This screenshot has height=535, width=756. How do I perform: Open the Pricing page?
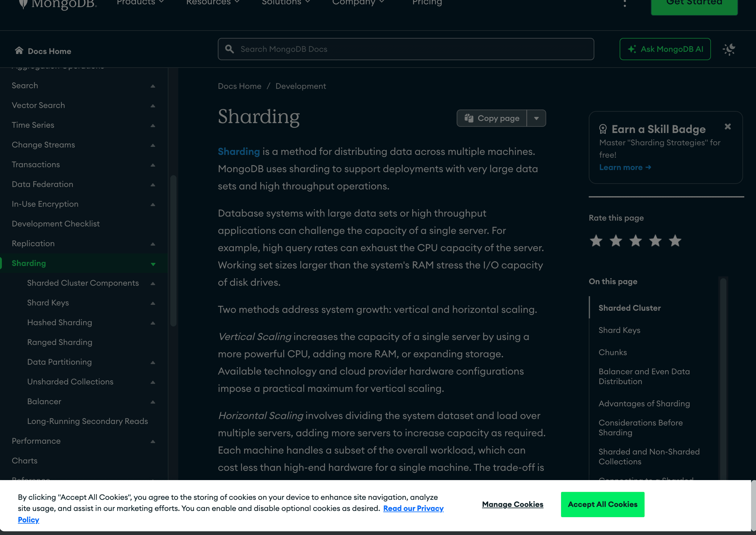click(427, 3)
